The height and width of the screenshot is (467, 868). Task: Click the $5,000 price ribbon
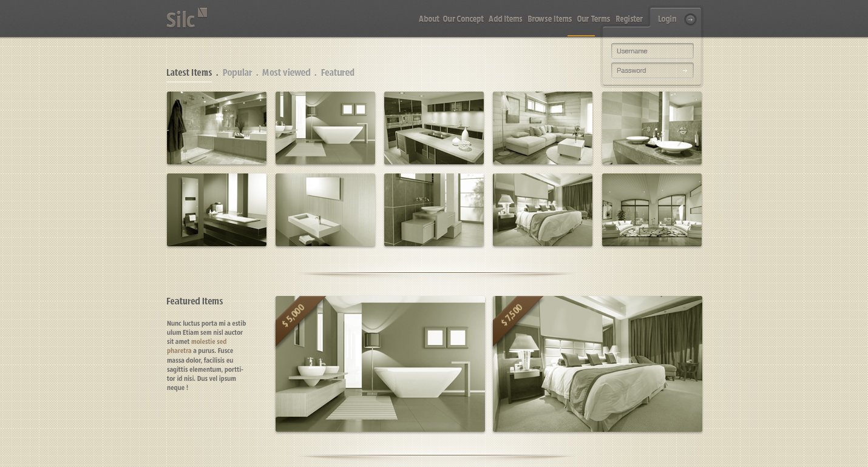click(294, 315)
